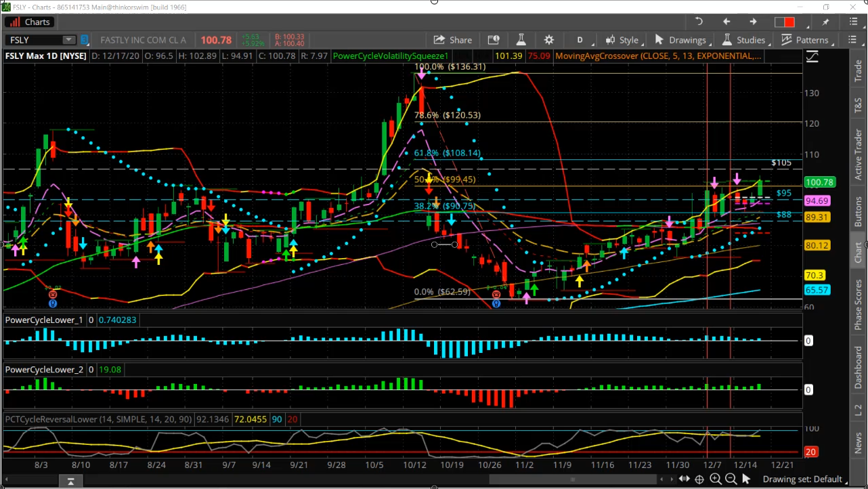Click the PowerCycleLower_1 study label
The image size is (868, 489).
click(44, 320)
